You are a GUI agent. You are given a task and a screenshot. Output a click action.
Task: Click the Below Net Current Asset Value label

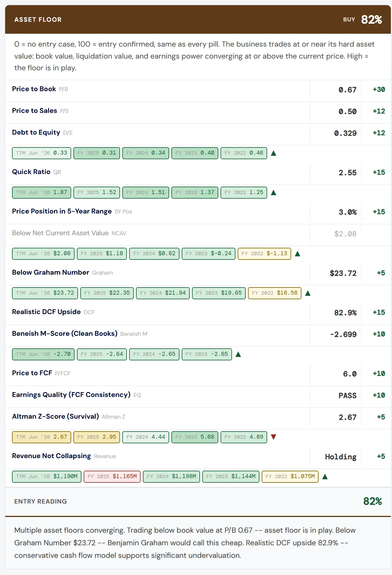[x=60, y=233]
